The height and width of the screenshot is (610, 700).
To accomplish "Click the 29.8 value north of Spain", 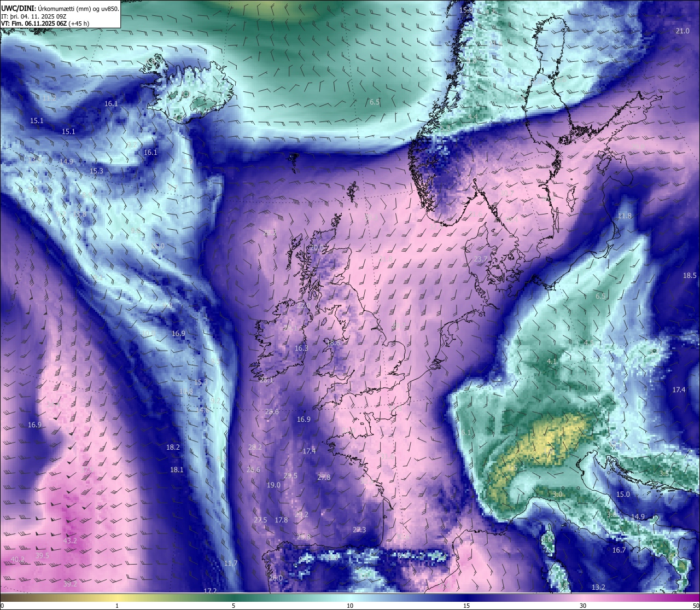I will (304, 537).
